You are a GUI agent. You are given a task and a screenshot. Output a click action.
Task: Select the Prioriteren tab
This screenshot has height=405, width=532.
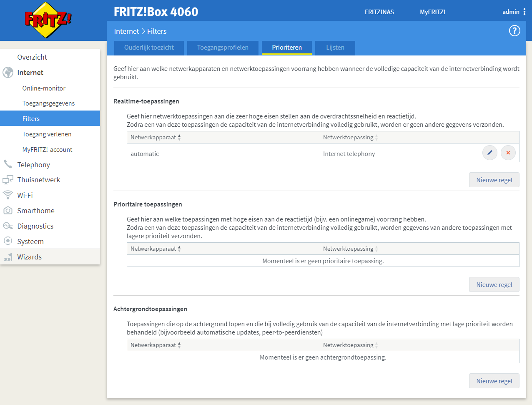pyautogui.click(x=287, y=48)
